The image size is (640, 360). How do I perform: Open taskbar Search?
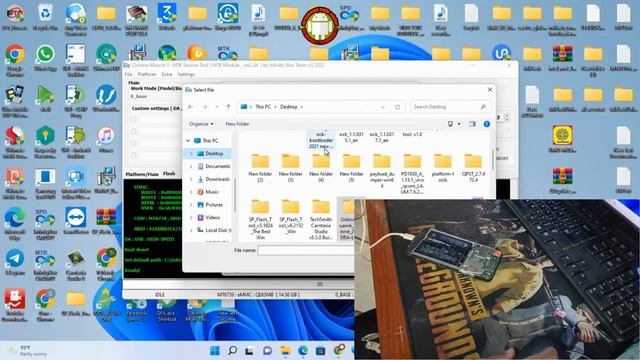tap(232, 350)
